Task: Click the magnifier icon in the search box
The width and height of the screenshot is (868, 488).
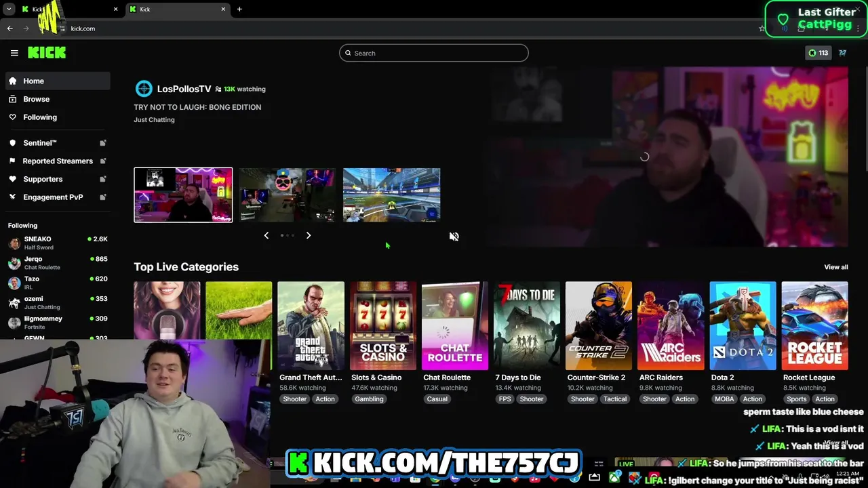Action: pos(348,53)
